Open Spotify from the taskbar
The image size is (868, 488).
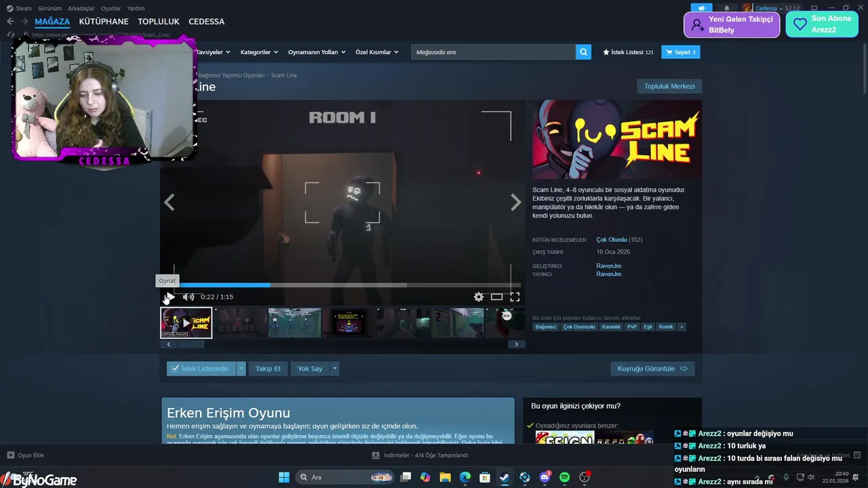click(564, 477)
